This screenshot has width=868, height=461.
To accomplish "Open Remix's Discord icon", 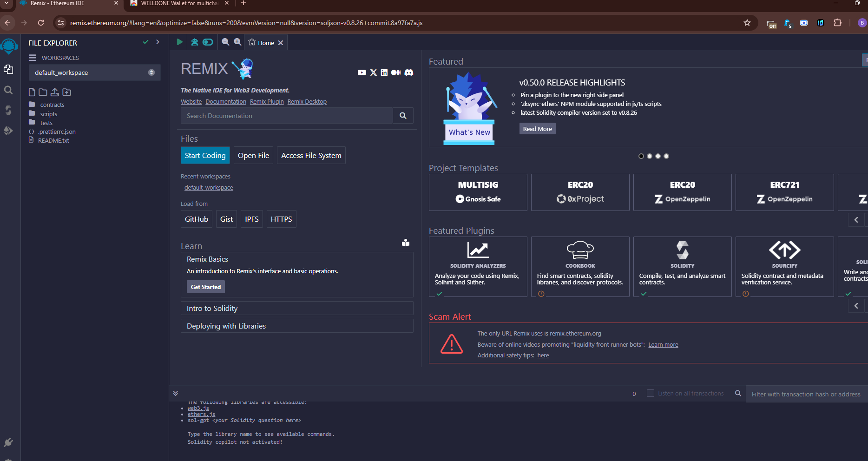I will pyautogui.click(x=409, y=72).
